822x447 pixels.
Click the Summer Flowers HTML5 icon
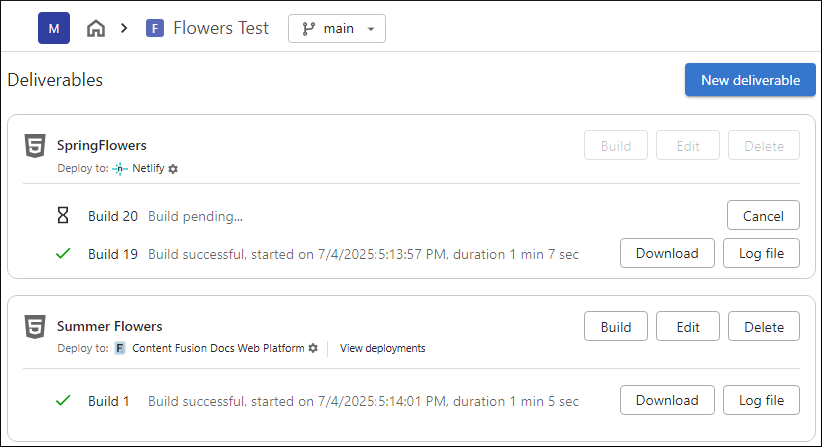pos(35,326)
